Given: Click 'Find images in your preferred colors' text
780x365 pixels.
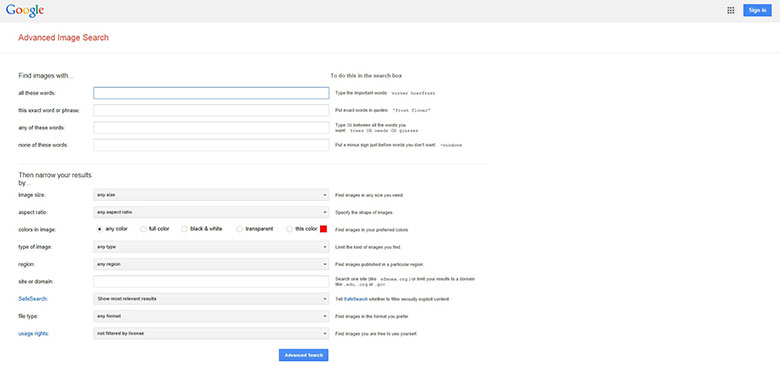Looking at the screenshot, I should (x=372, y=230).
